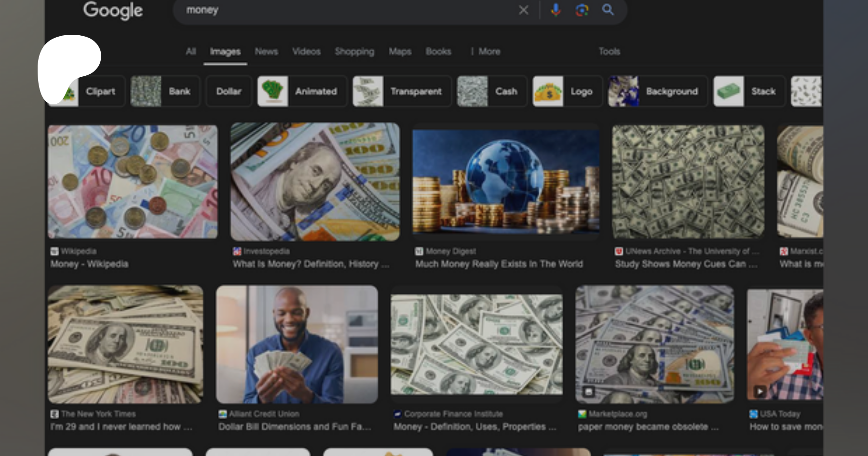Screen dimensions: 868x456
Task: Open the Tools options
Action: click(x=609, y=51)
